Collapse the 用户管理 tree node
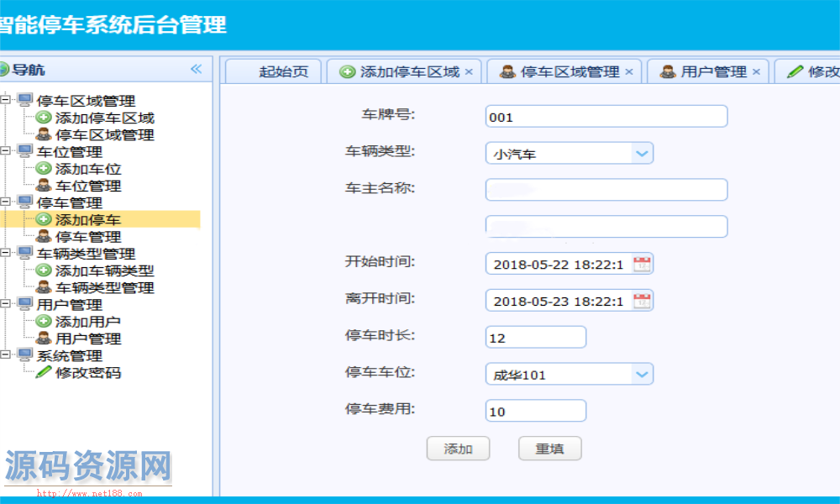The image size is (840, 504). tap(5, 303)
